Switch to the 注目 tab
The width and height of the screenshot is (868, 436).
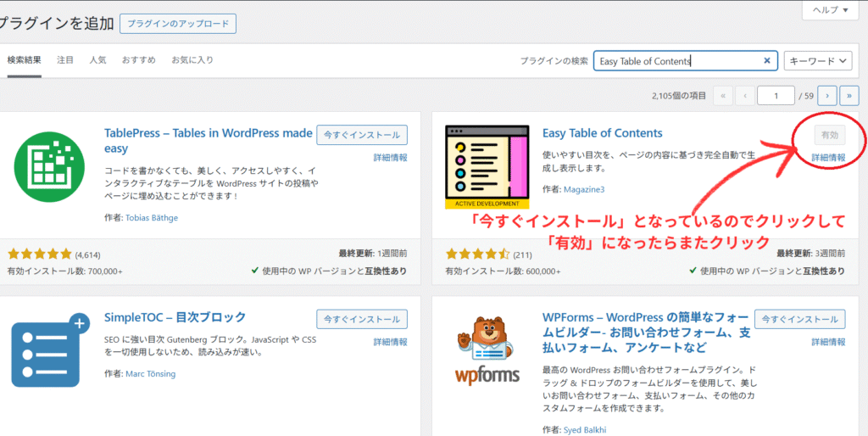(65, 60)
